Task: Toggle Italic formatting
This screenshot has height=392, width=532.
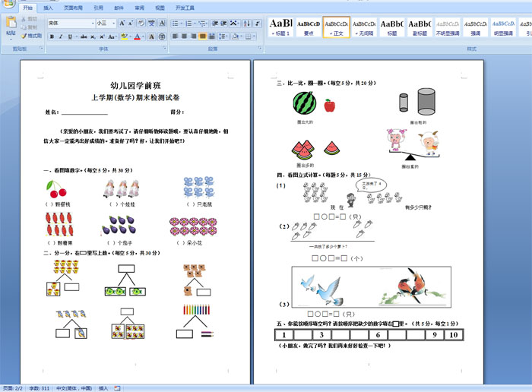Action: 61,36
